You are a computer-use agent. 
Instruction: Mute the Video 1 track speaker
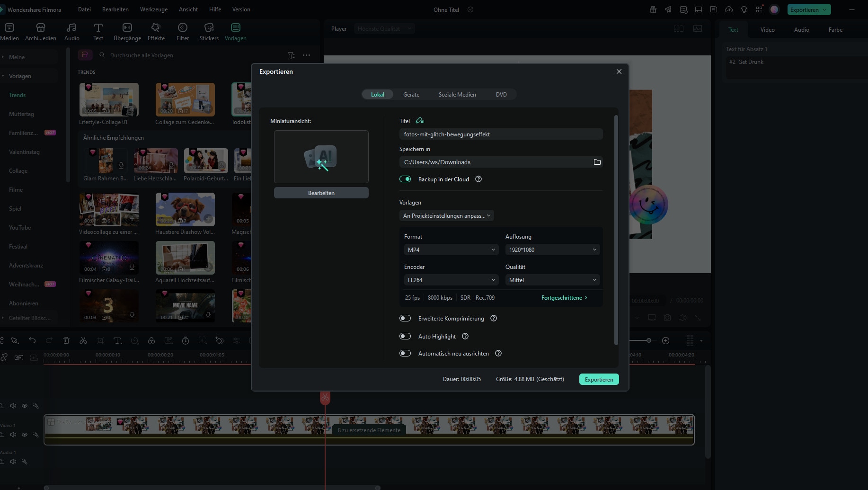13,435
